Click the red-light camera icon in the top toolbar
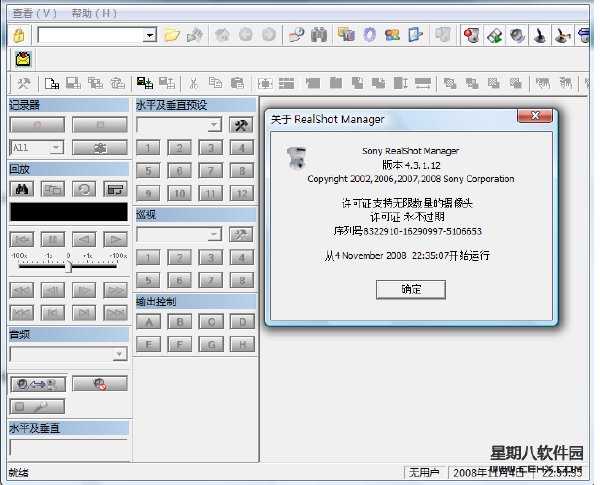The image size is (600, 485). click(471, 36)
